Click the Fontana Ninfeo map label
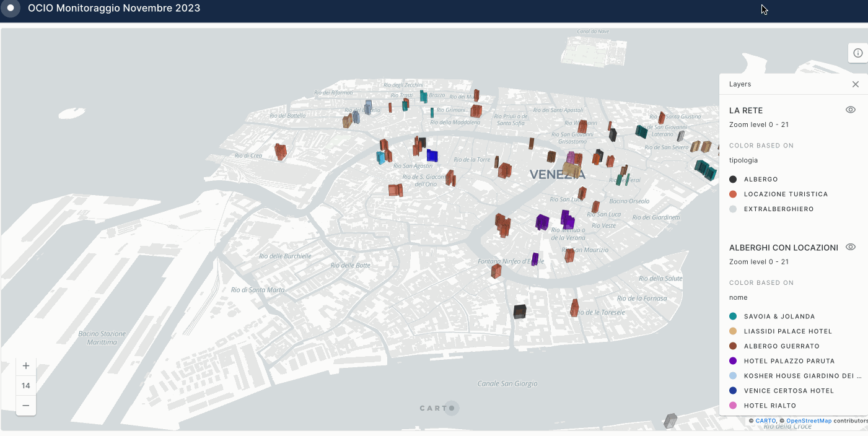Screen dimensions: 868x436 pos(511,261)
